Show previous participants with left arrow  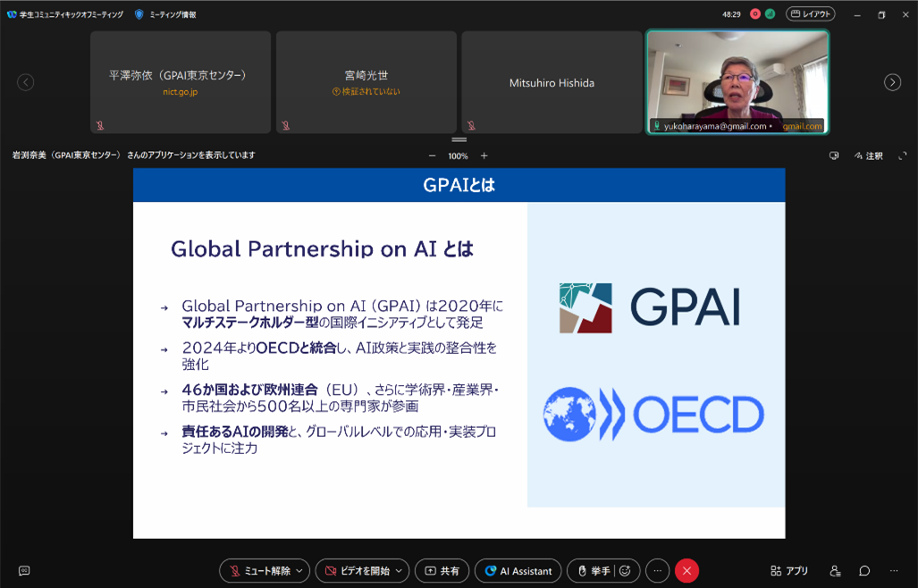25,82
